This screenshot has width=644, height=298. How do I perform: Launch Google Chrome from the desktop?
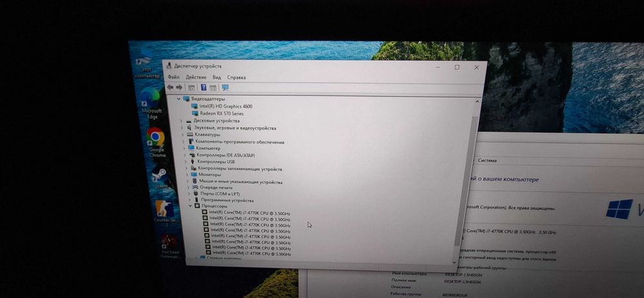[x=156, y=143]
